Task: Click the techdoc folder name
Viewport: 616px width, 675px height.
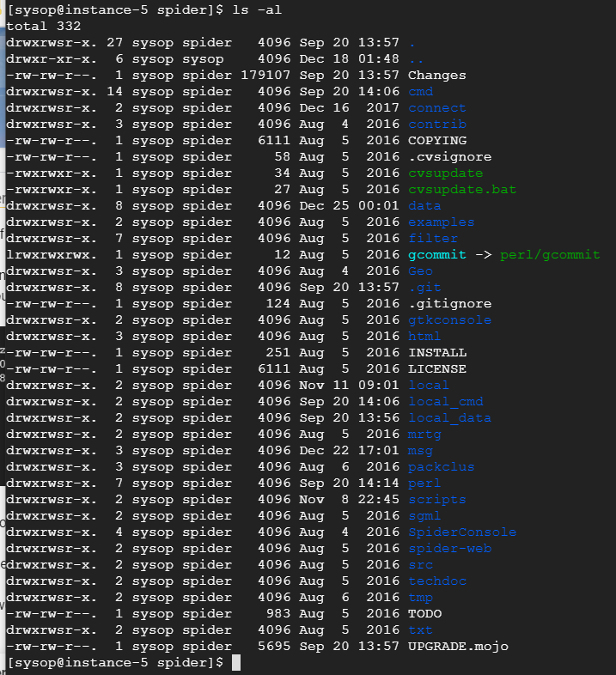Action: (x=436, y=581)
